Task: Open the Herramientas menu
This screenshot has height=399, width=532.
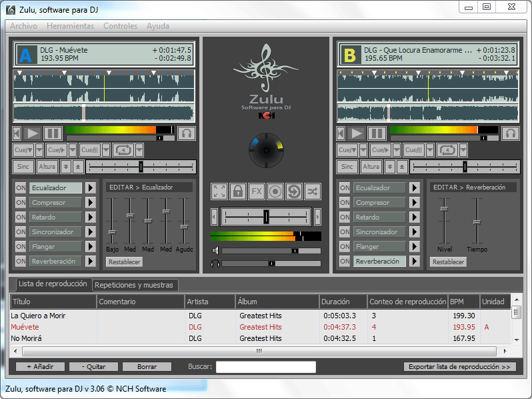Action: [x=70, y=26]
